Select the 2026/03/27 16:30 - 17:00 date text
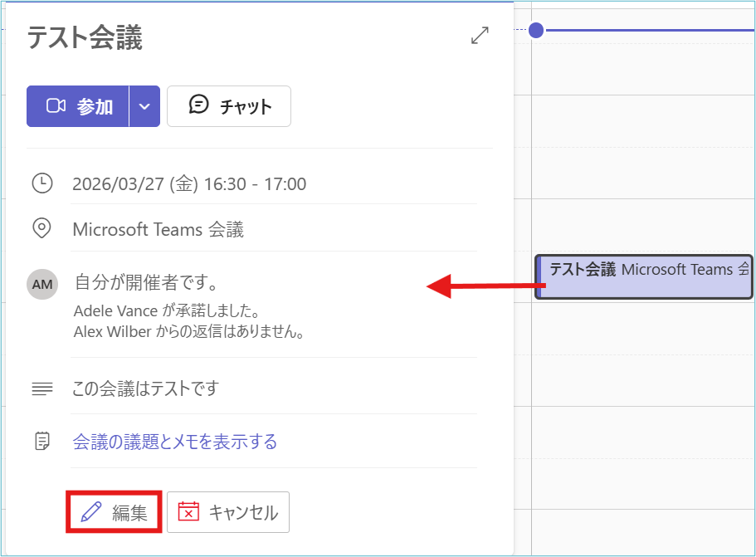The width and height of the screenshot is (756, 557). point(189,184)
